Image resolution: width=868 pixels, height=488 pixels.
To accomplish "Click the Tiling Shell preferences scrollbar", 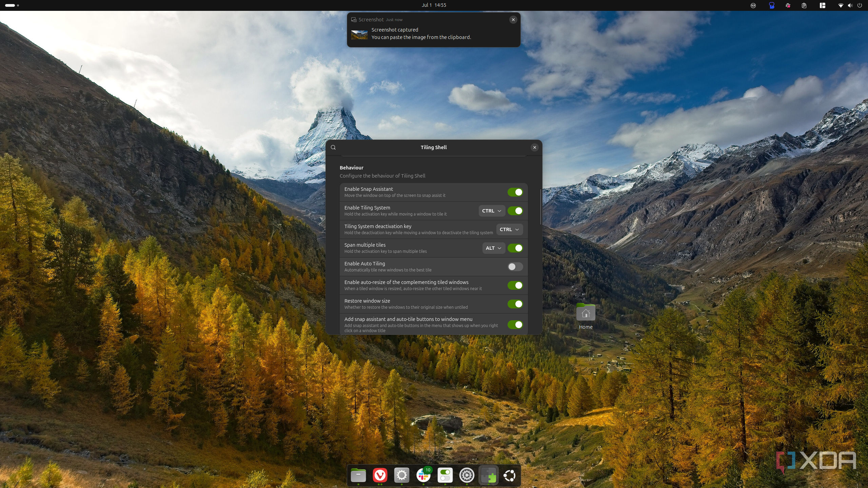I will tap(540, 207).
